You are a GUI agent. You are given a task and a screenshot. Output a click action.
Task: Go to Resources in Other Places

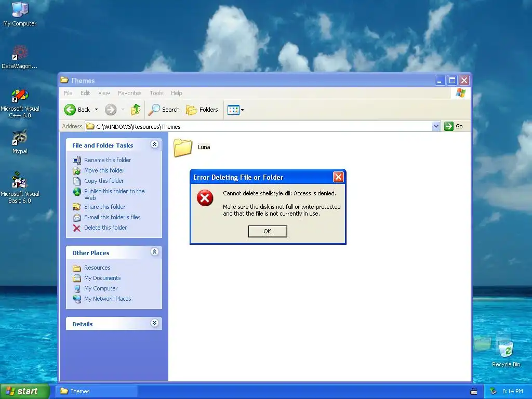pos(97,268)
